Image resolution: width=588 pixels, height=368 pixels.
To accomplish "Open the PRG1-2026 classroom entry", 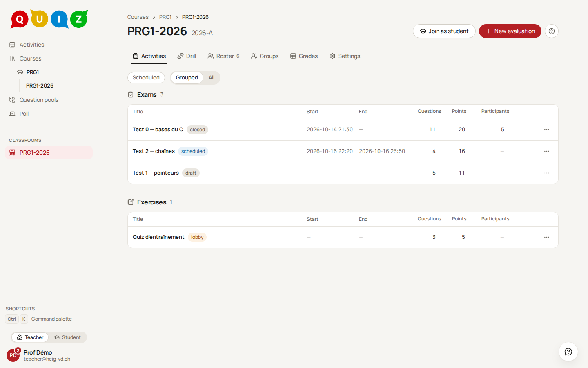I will click(49, 153).
